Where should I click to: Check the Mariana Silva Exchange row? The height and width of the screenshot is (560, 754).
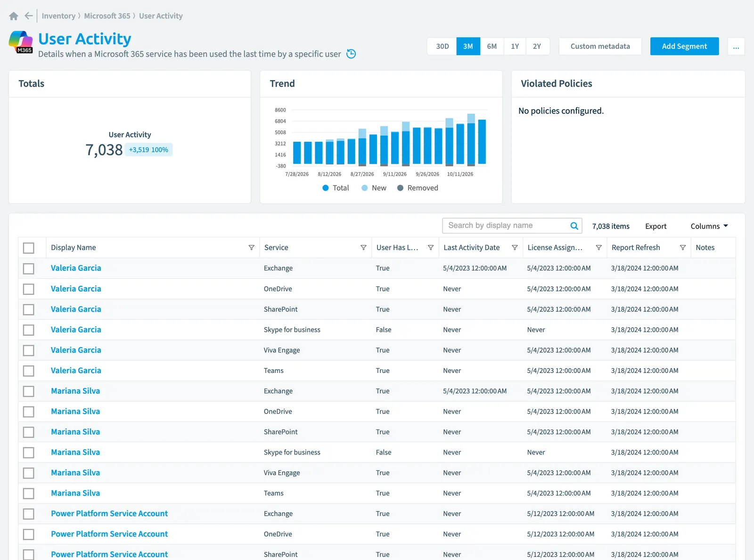pos(29,391)
